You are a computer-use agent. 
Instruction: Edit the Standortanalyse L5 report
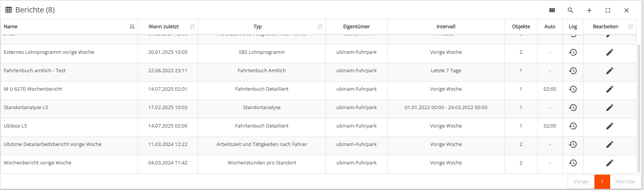(x=609, y=108)
